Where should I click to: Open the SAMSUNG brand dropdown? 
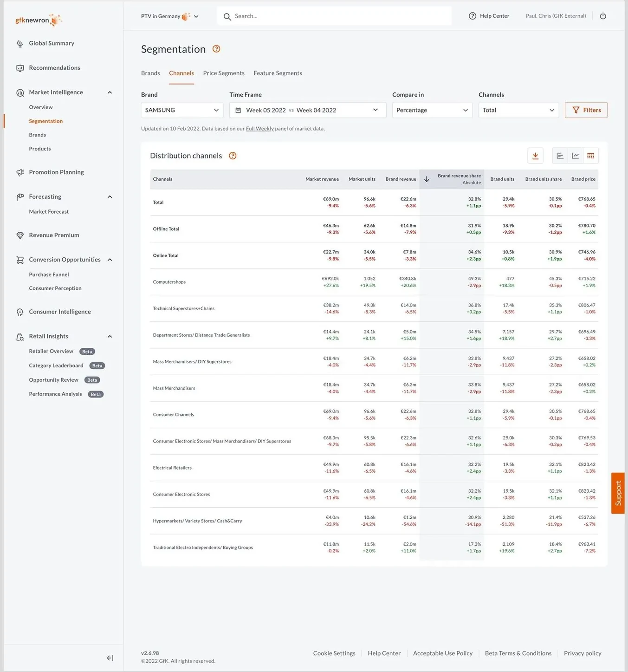182,110
